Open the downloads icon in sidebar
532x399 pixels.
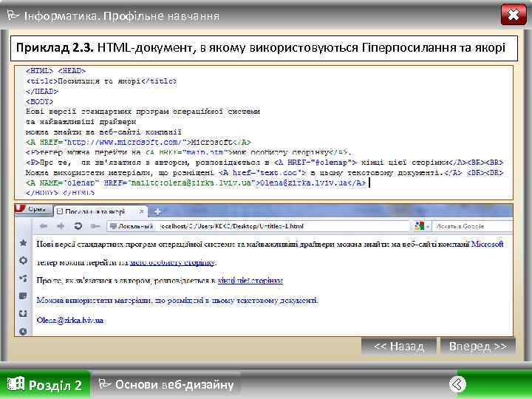pos(24,313)
